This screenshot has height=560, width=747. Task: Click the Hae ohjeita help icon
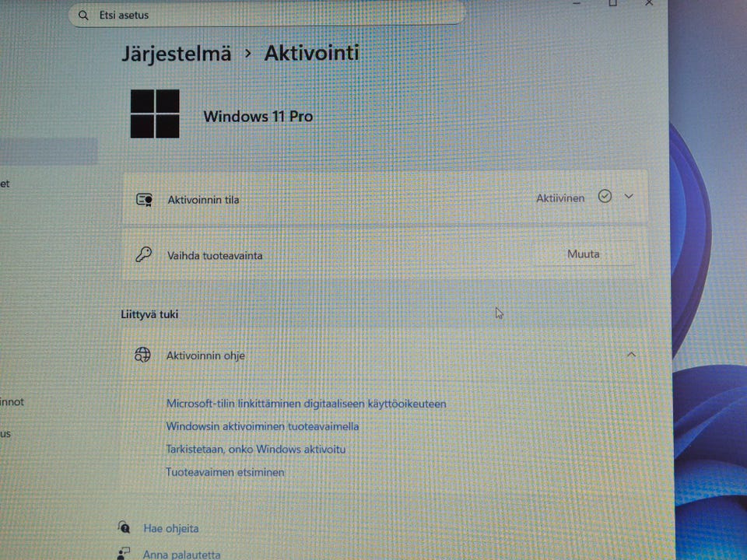pos(124,527)
